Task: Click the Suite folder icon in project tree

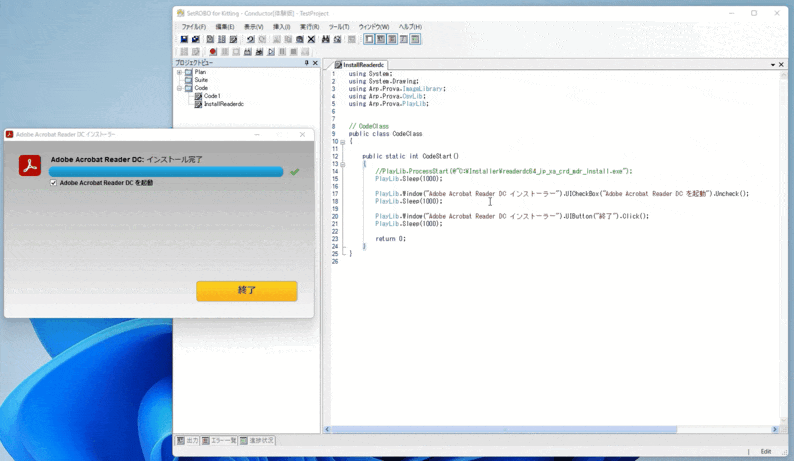Action: [x=189, y=80]
